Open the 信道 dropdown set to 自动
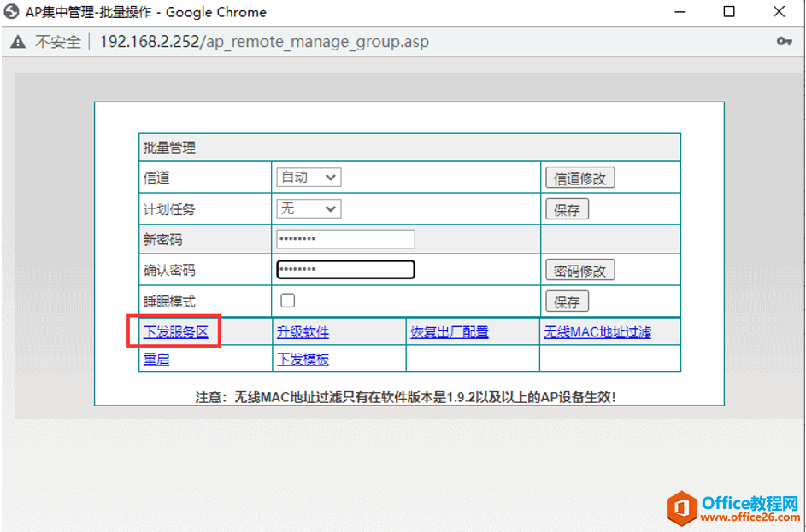This screenshot has width=806, height=532. pyautogui.click(x=309, y=178)
